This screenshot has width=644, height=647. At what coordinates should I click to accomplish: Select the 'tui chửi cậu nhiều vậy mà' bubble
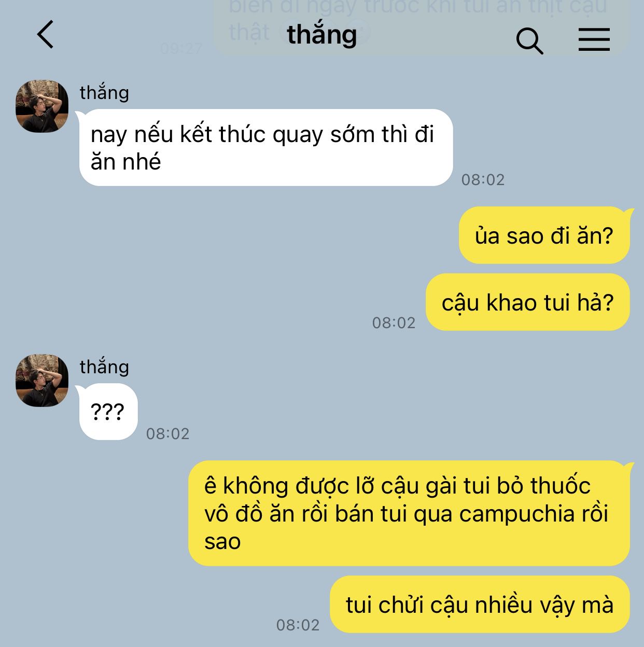[480, 604]
